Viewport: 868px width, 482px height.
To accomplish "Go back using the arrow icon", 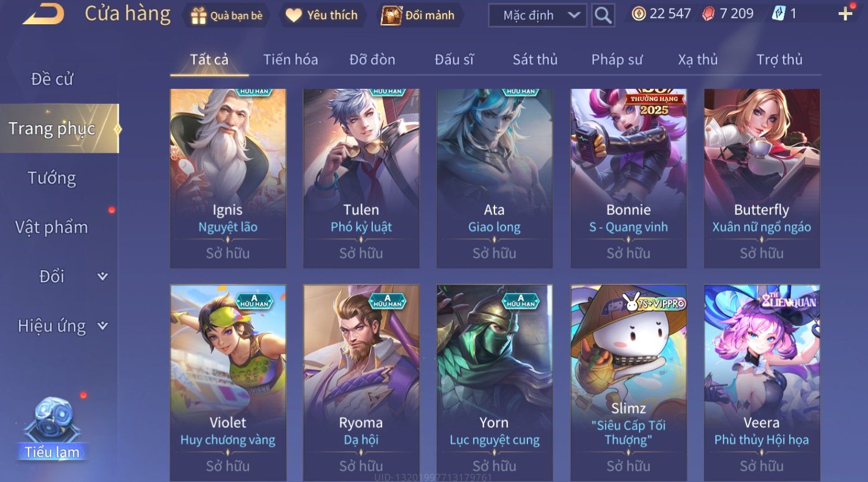I will [x=44, y=14].
